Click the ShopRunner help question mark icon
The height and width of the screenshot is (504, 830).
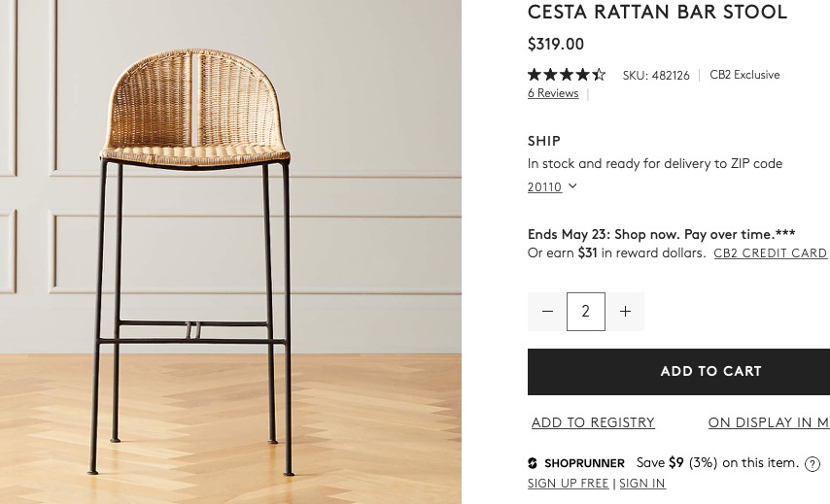tap(813, 464)
